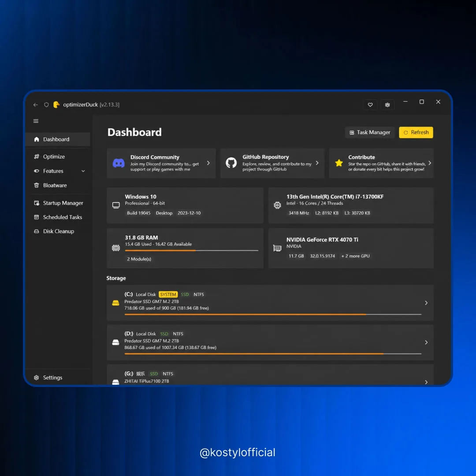Click the NTFS tag on G: drive
This screenshot has width=476, height=476.
(168, 374)
